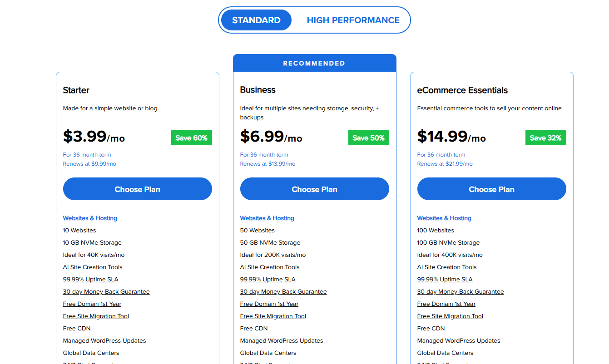Choose the eCommerce Essentials plan
The image size is (609, 364).
point(491,189)
